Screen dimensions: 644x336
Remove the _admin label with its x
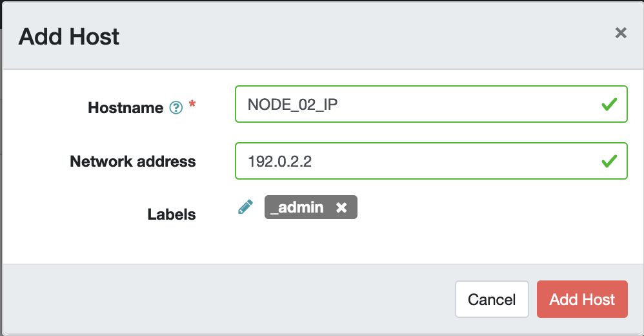click(342, 208)
